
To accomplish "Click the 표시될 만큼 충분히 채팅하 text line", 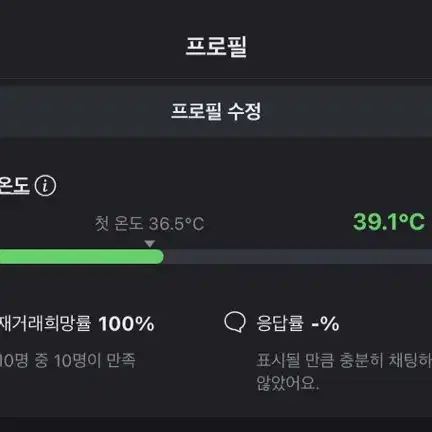I will tap(344, 360).
